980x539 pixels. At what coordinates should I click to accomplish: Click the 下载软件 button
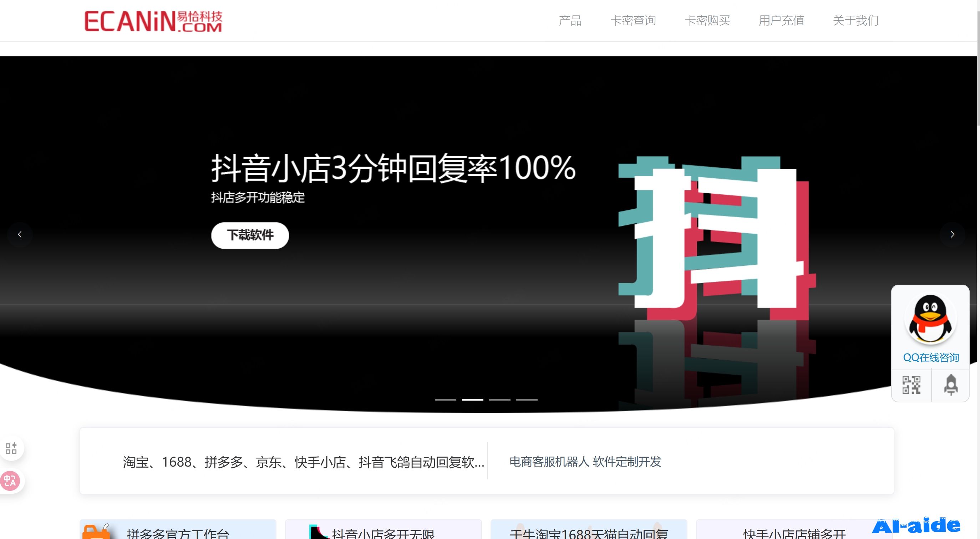coord(250,235)
